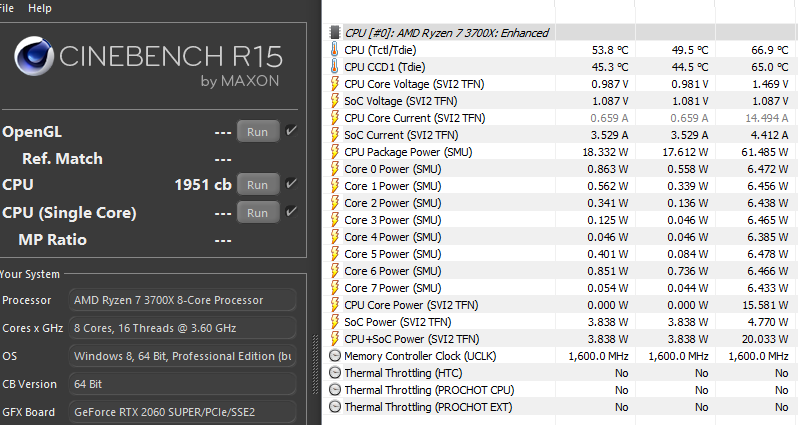798x425 pixels.
Task: Click the lightning icon for SoC Power (SVI2 TFN)
Action: coord(334,322)
